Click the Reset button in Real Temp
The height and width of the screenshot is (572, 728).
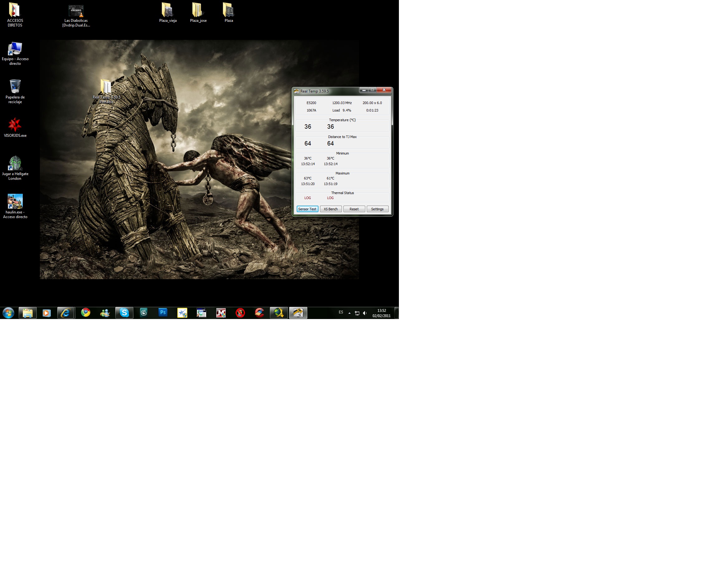pos(354,209)
